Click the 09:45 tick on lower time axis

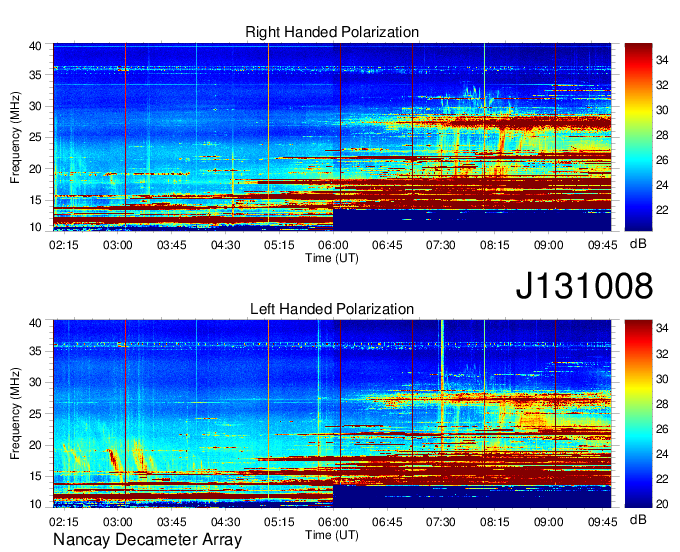tap(602, 522)
